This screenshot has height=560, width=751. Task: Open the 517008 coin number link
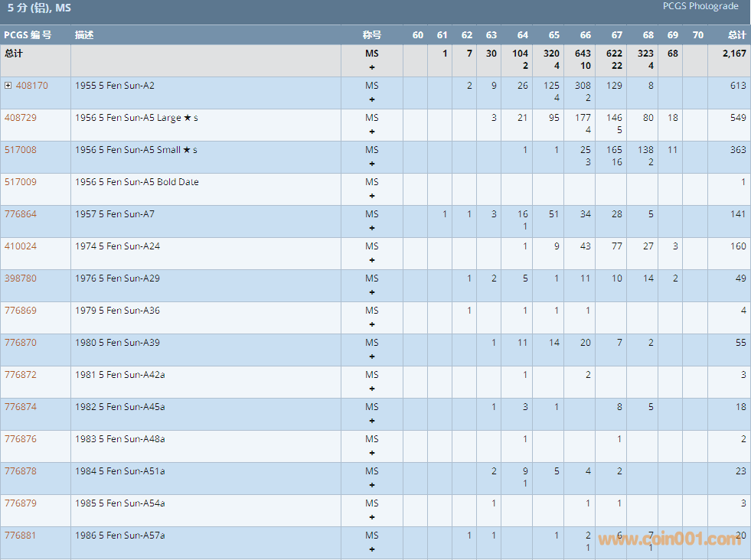coord(20,150)
